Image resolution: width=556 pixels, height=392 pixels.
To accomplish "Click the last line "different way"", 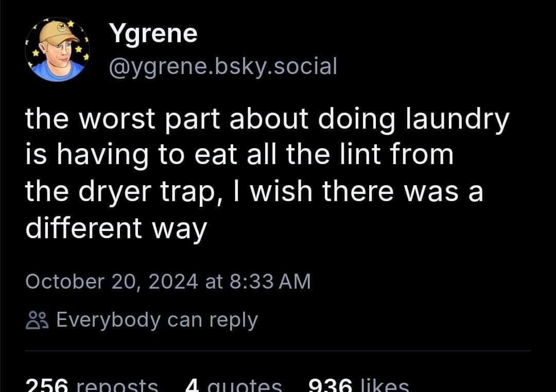I will 116,228.
